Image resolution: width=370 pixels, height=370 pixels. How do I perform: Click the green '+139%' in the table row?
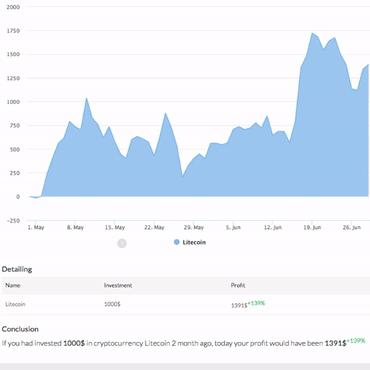(256, 303)
